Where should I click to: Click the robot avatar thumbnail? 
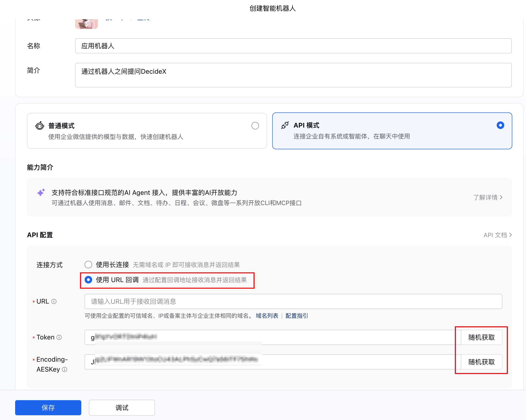coord(86,24)
